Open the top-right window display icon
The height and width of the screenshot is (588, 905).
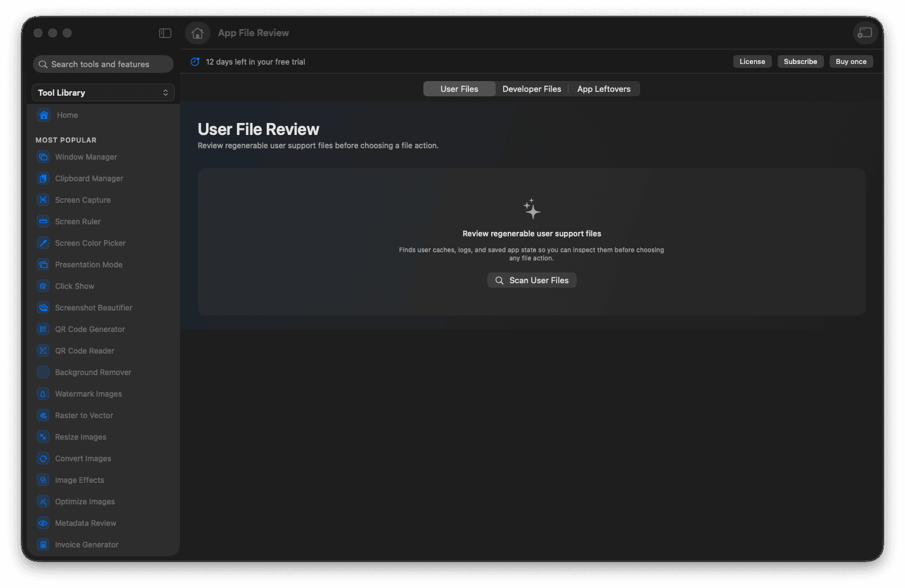pos(865,33)
